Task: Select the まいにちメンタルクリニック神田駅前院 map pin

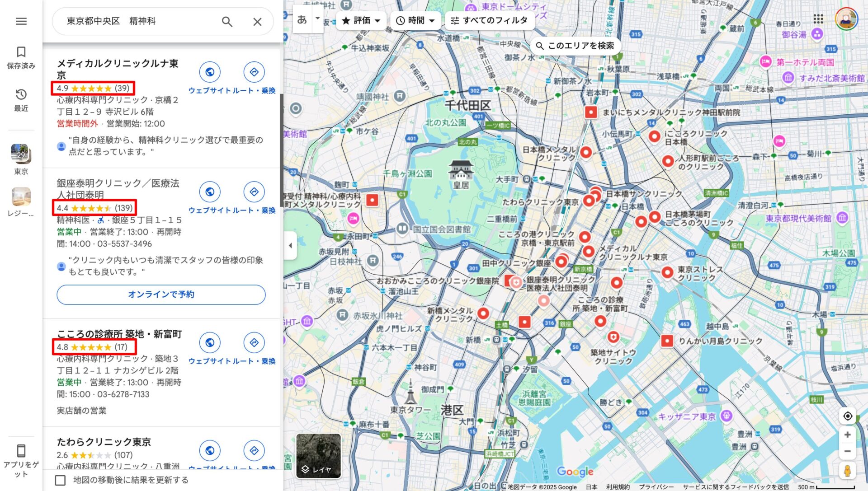Action: pyautogui.click(x=591, y=112)
